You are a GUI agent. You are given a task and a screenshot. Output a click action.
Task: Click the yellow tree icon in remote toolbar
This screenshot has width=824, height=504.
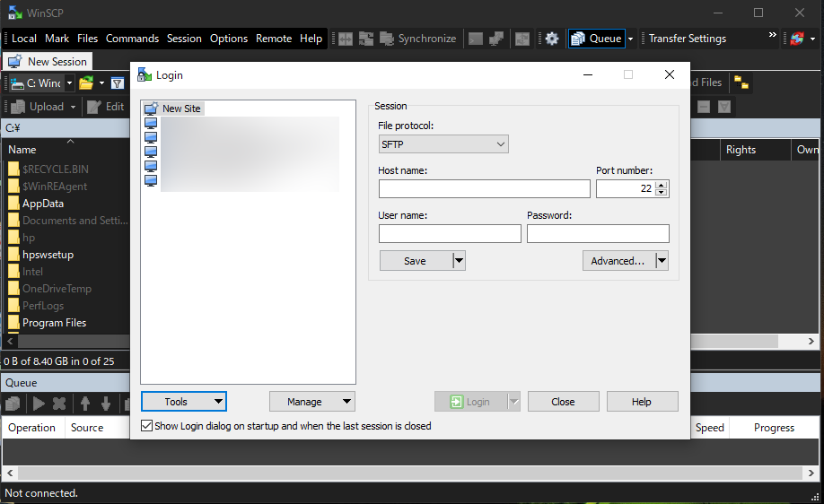[x=741, y=83]
